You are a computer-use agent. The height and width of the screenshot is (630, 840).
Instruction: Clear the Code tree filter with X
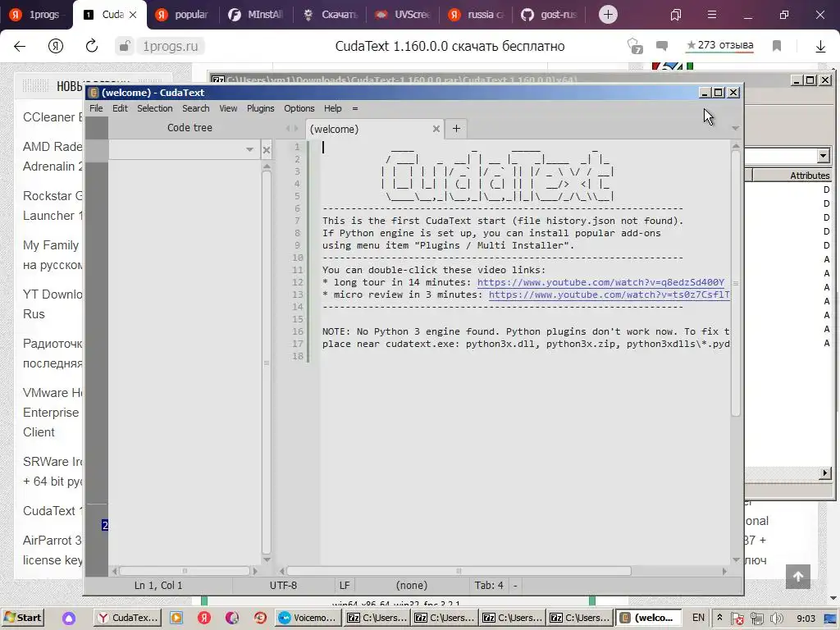click(267, 150)
